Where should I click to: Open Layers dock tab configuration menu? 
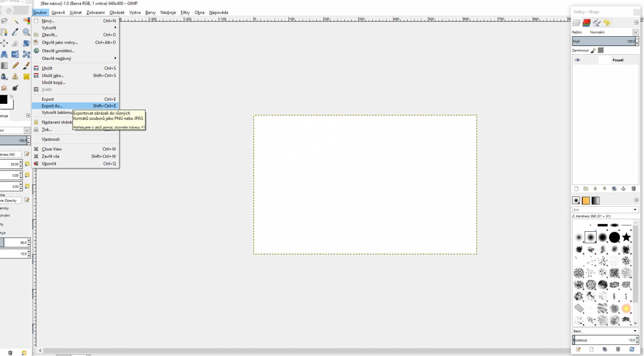click(x=636, y=23)
